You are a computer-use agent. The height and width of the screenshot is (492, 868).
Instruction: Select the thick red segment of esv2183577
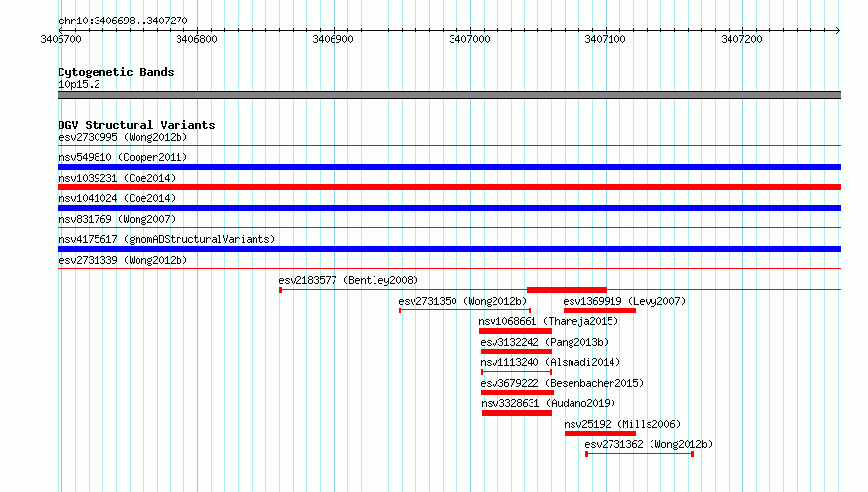pyautogui.click(x=567, y=290)
